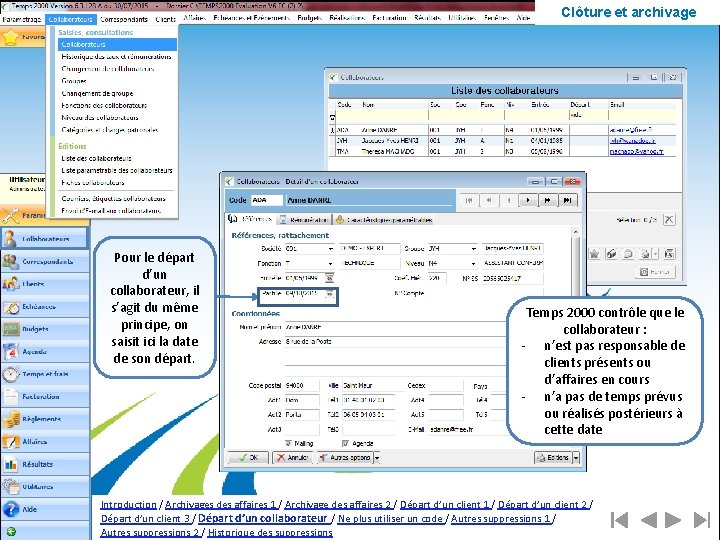Expand print dropdown arrow in list window
Screen dimensions: 720x540
pyautogui.click(x=655, y=254)
